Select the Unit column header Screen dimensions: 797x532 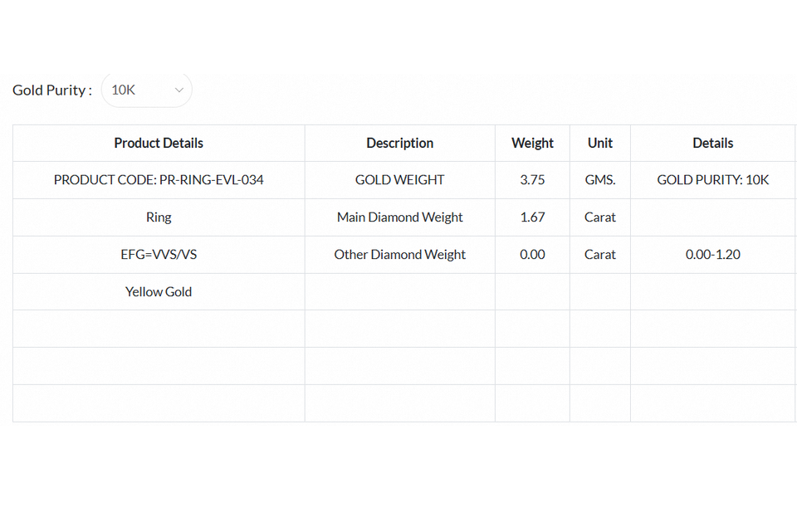tap(599, 143)
